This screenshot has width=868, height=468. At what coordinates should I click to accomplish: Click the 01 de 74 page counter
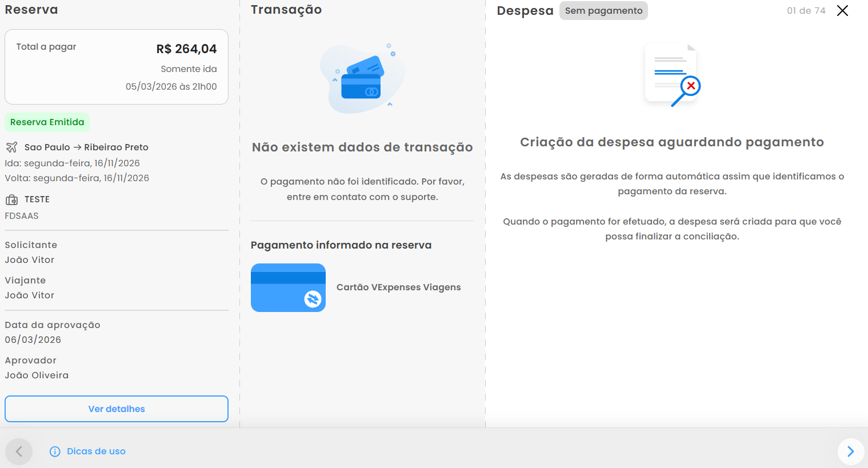(806, 11)
